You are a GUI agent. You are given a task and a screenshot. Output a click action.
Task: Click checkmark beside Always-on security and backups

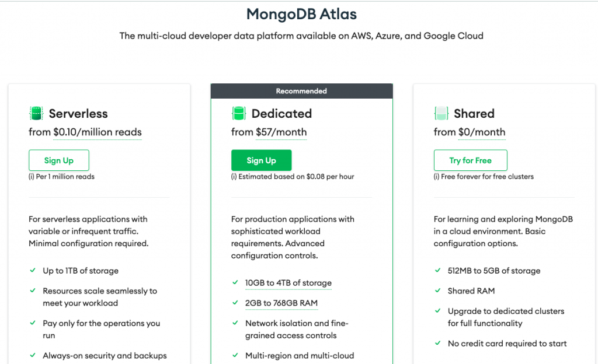(x=33, y=355)
